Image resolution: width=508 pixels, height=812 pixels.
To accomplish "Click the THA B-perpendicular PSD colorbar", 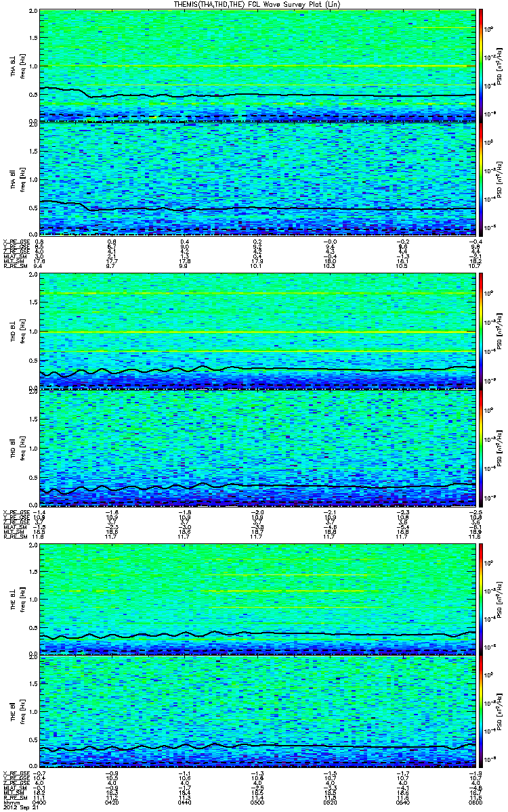I will pos(481,64).
